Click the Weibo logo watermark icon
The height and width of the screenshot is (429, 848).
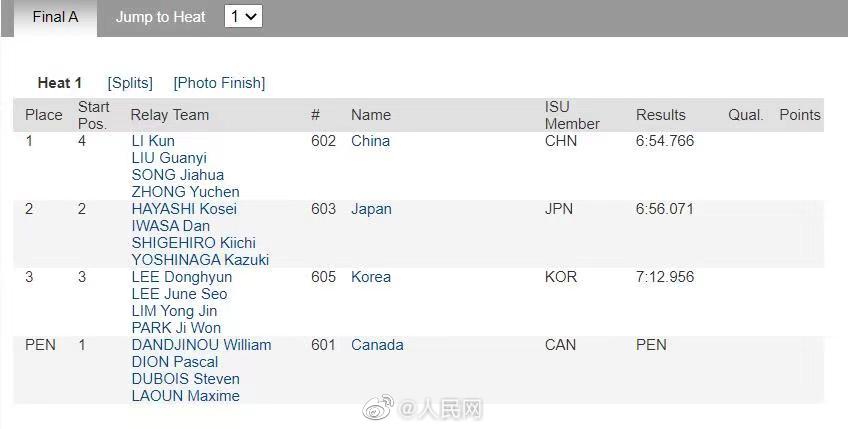[377, 409]
